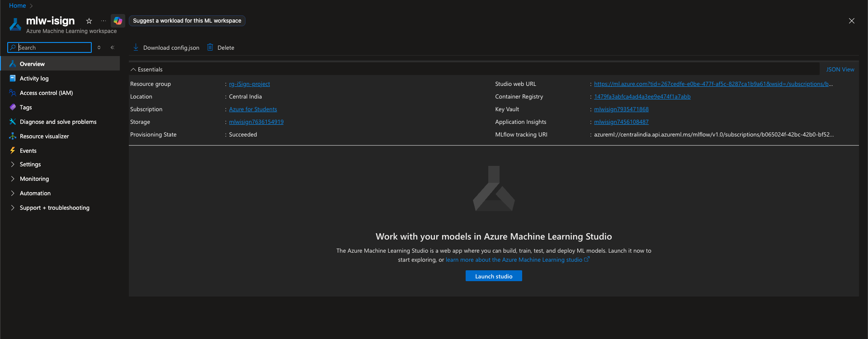Click the up/down expand-collapse menu arrows

(99, 47)
